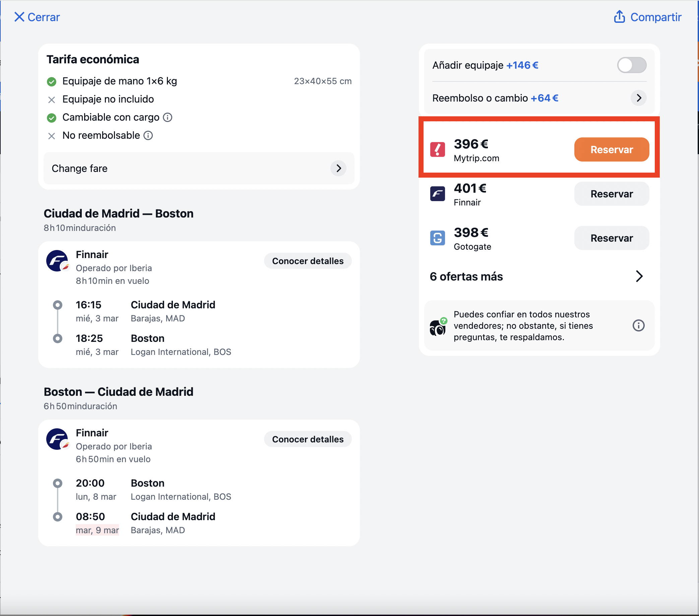
Task: Click the +64 € refund price
Action: (545, 98)
